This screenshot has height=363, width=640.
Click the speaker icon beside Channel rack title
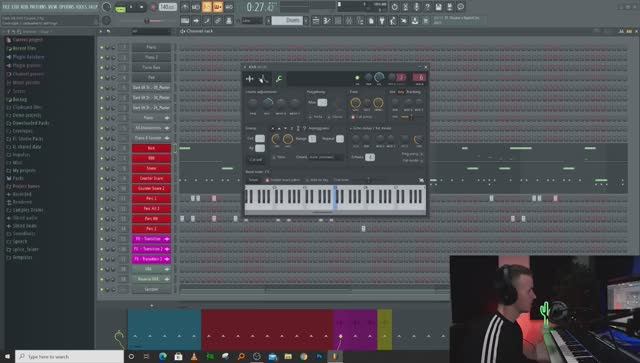click(182, 31)
